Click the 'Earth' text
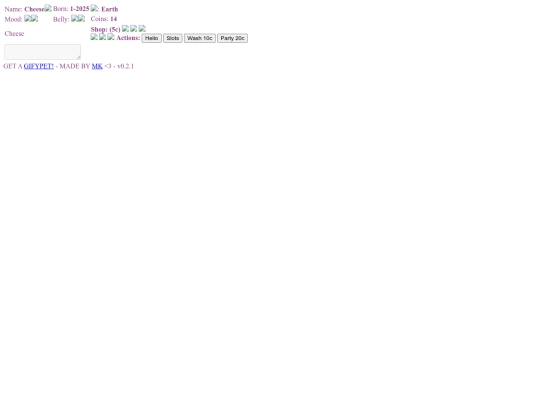The image size is (540, 405). click(110, 9)
